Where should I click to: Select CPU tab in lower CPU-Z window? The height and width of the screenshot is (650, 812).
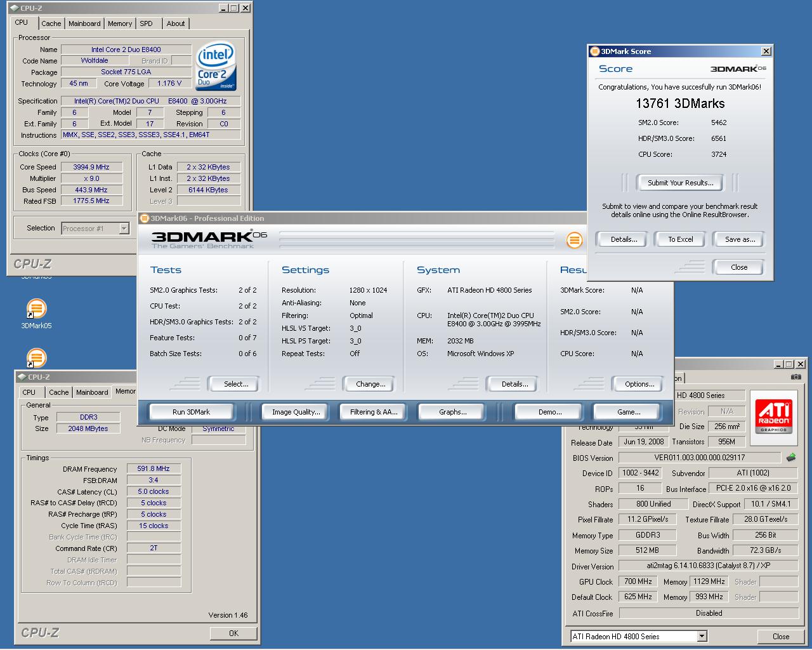tap(29, 392)
